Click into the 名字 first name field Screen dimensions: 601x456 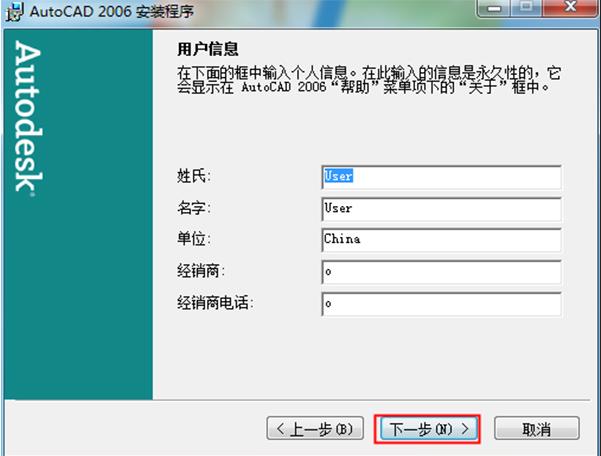(441, 209)
